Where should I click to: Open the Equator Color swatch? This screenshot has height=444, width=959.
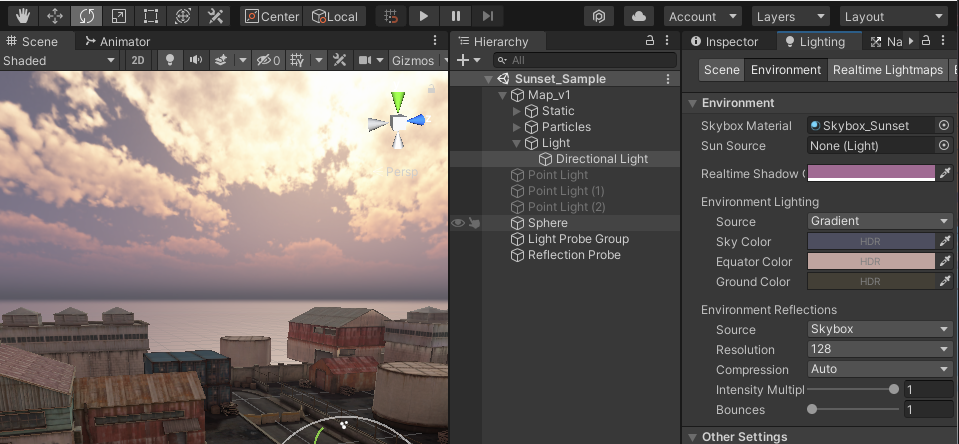point(871,261)
